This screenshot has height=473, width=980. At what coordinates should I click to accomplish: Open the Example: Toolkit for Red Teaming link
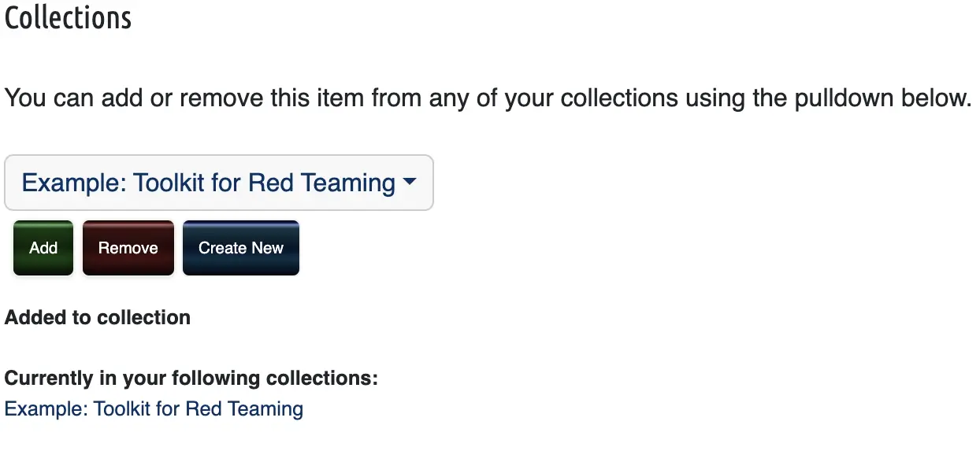(154, 409)
